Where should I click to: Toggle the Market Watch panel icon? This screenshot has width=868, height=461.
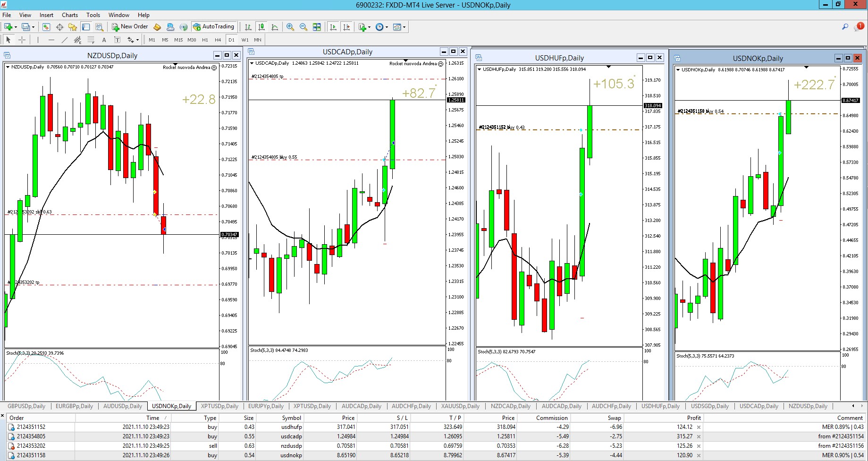(x=46, y=27)
